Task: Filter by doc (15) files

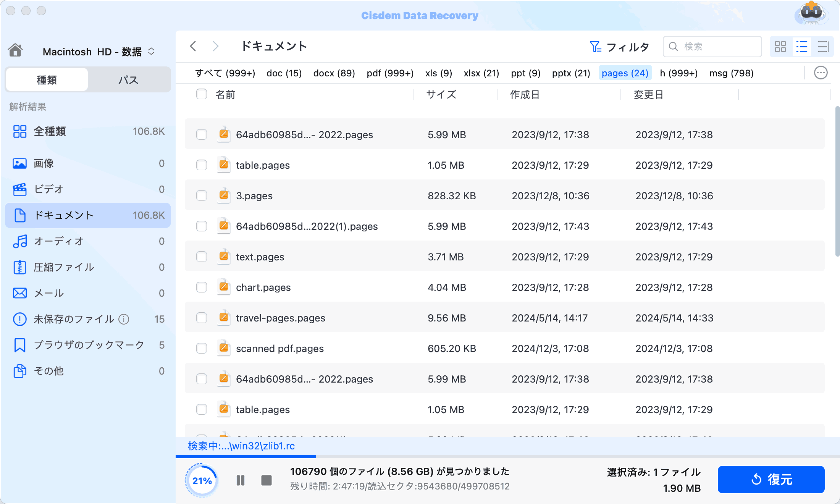Action: pyautogui.click(x=284, y=73)
